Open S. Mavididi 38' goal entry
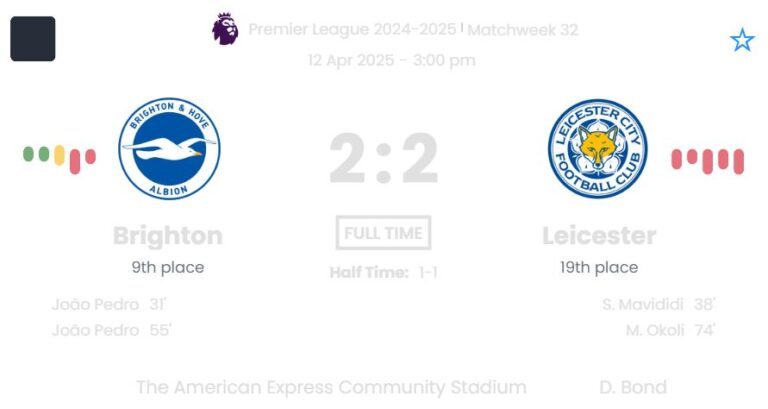The height and width of the screenshot is (409, 768). (x=659, y=305)
